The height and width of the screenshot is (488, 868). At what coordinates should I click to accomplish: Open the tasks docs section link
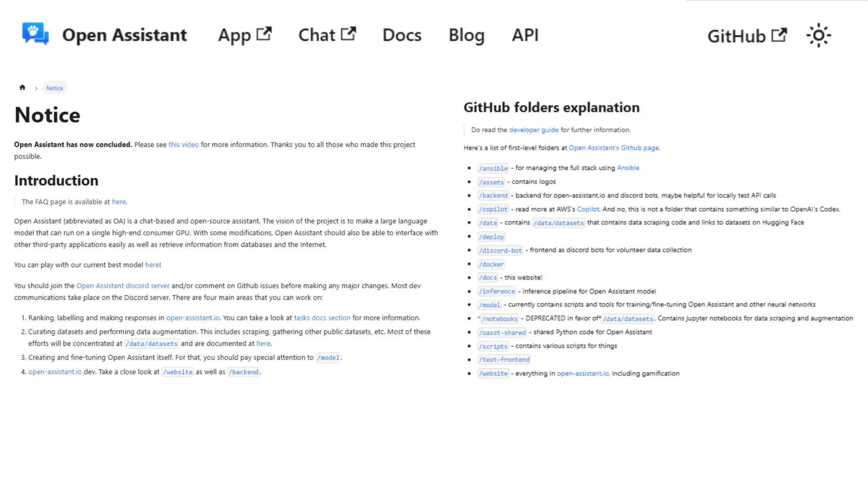322,318
